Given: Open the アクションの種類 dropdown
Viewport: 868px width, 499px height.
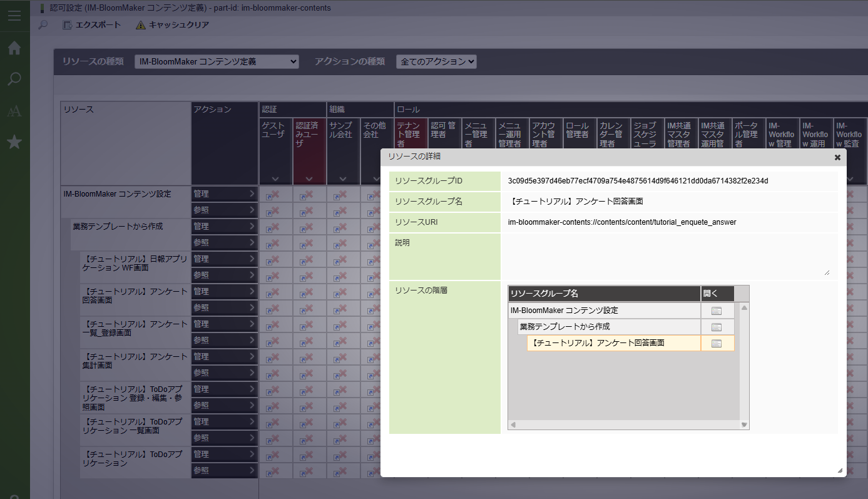Looking at the screenshot, I should point(436,61).
